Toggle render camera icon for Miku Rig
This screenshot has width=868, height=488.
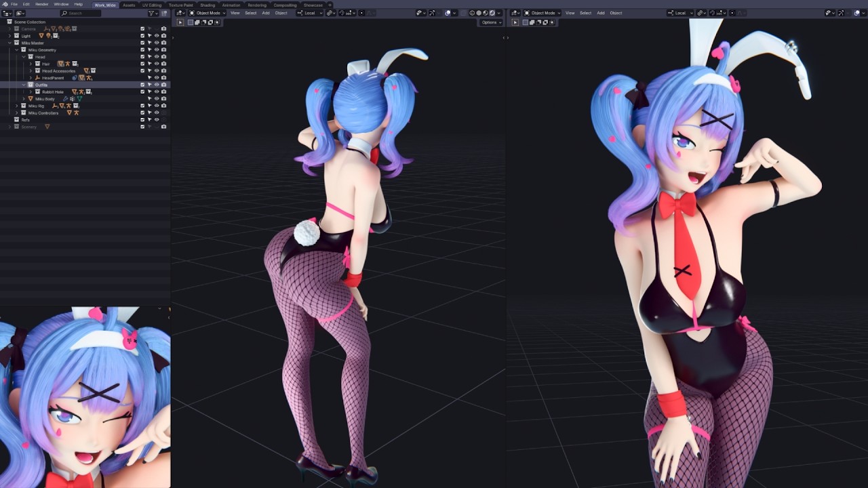click(x=163, y=106)
